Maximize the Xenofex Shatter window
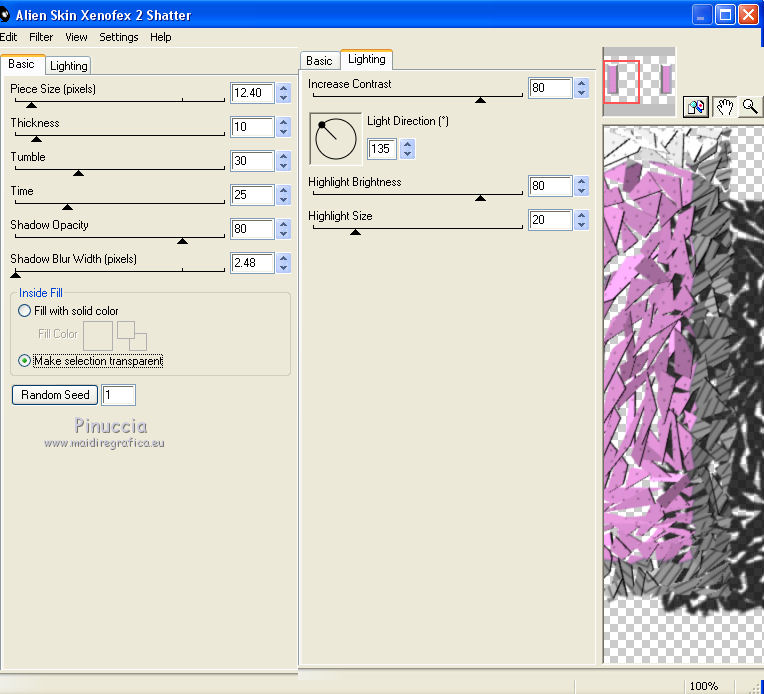Image resolution: width=764 pixels, height=694 pixels. click(725, 15)
